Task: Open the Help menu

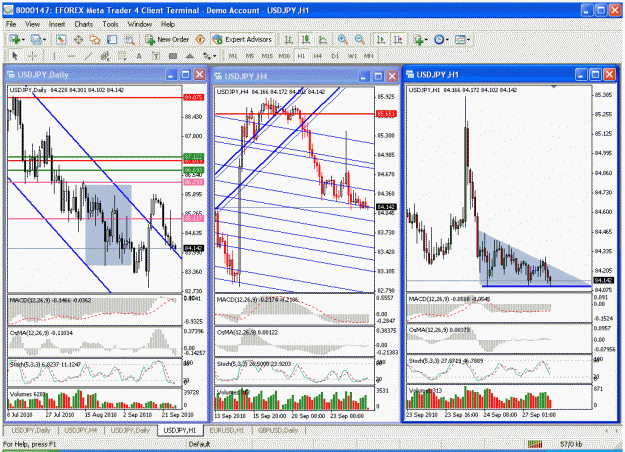Action: [168, 24]
